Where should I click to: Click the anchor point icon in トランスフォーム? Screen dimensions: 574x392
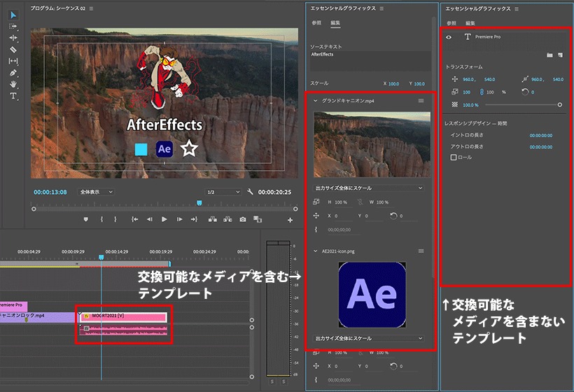(x=525, y=79)
